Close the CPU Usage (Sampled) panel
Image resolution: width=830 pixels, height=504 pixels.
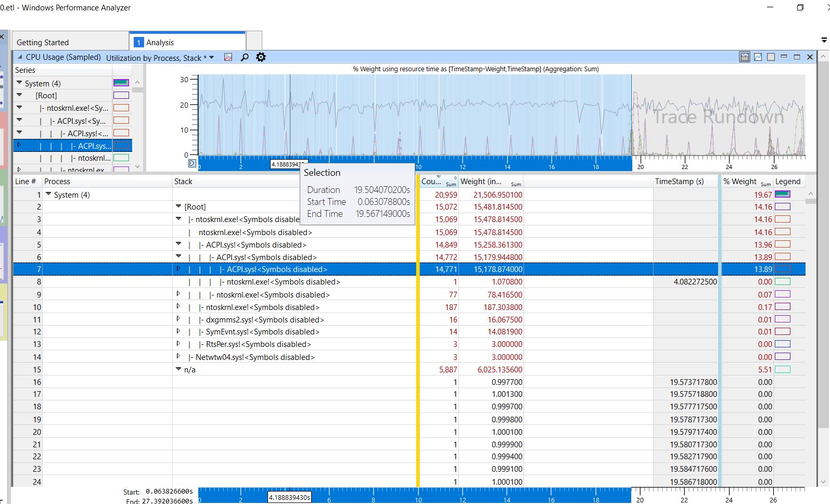(810, 57)
